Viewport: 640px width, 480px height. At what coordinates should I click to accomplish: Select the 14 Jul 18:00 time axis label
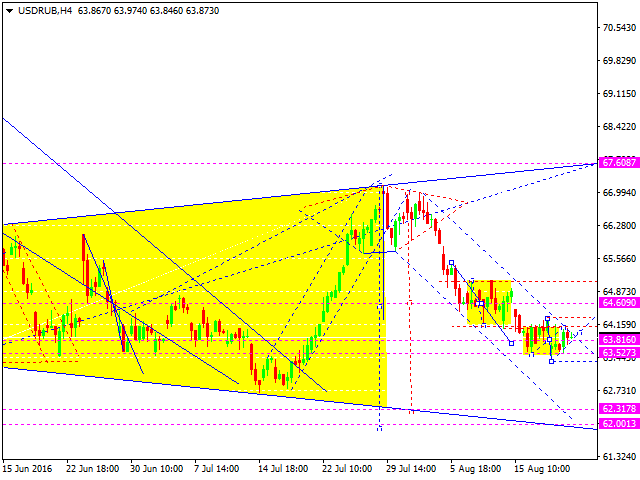coord(283,469)
